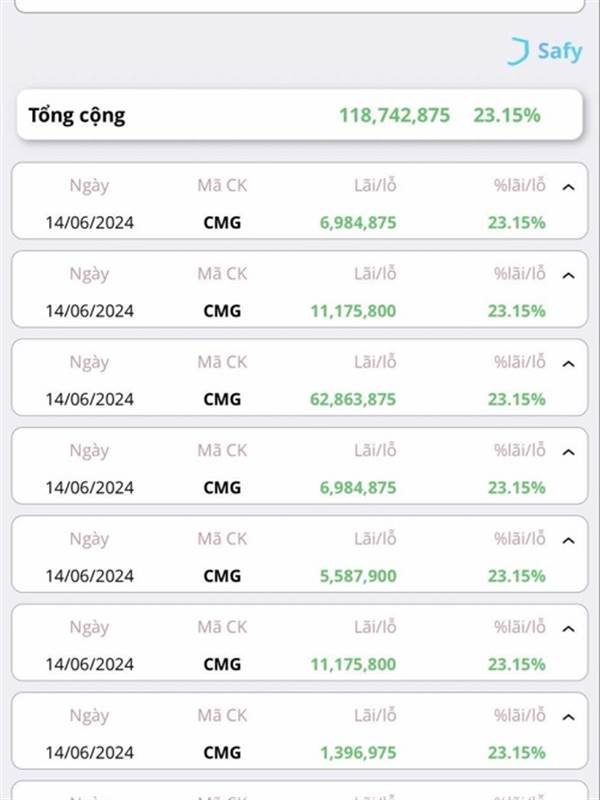This screenshot has width=600, height=800.
Task: Collapse the card showing 62,863,875 profit
Action: [568, 364]
